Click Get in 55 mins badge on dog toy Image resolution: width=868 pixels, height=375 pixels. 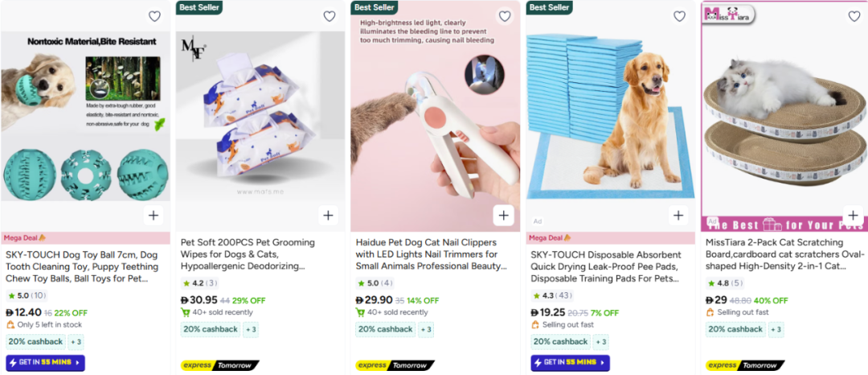point(45,362)
